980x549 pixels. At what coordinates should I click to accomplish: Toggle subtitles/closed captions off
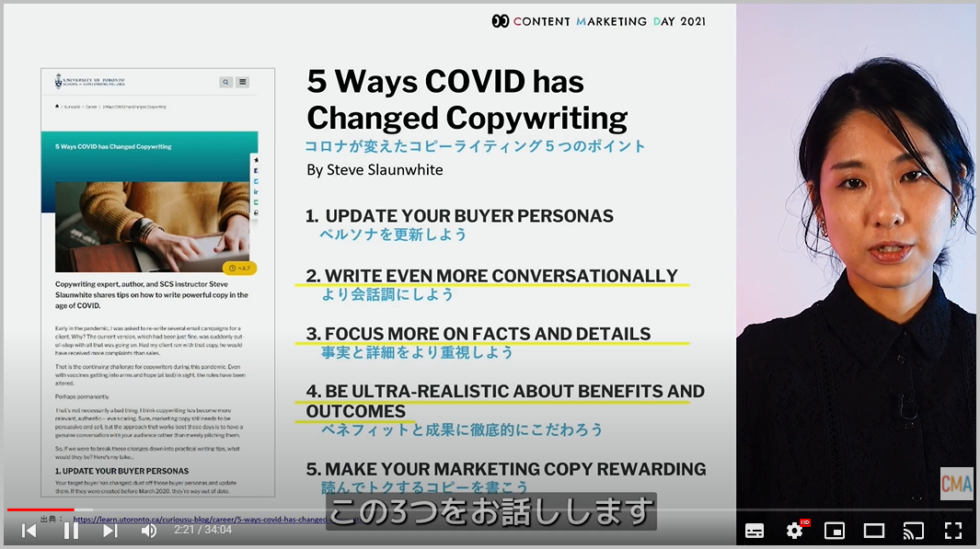[754, 531]
